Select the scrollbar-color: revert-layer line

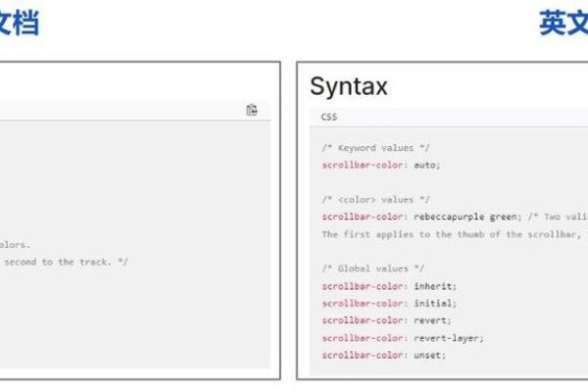coord(403,338)
